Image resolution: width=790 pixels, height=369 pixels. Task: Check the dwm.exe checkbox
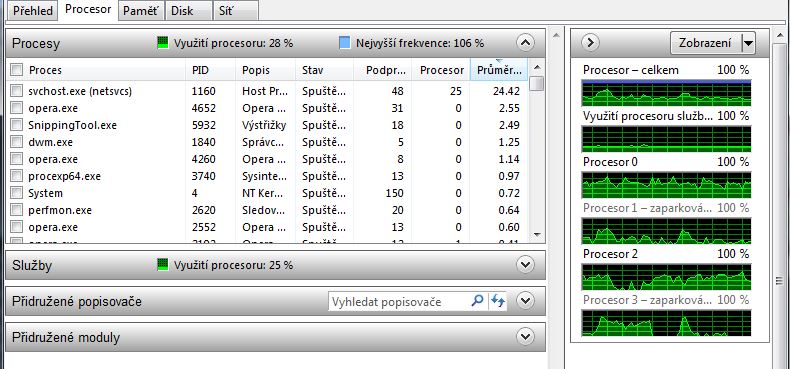(x=17, y=142)
